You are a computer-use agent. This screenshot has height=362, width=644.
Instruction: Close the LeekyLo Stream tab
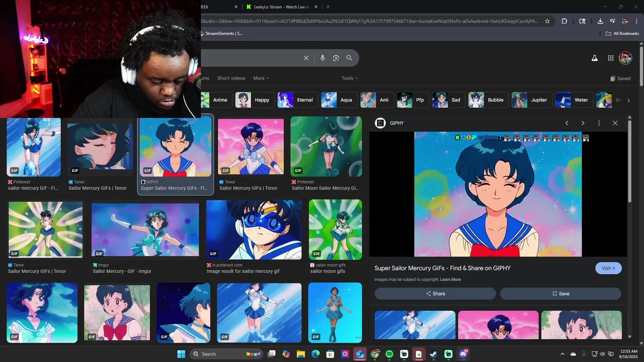pos(316,7)
